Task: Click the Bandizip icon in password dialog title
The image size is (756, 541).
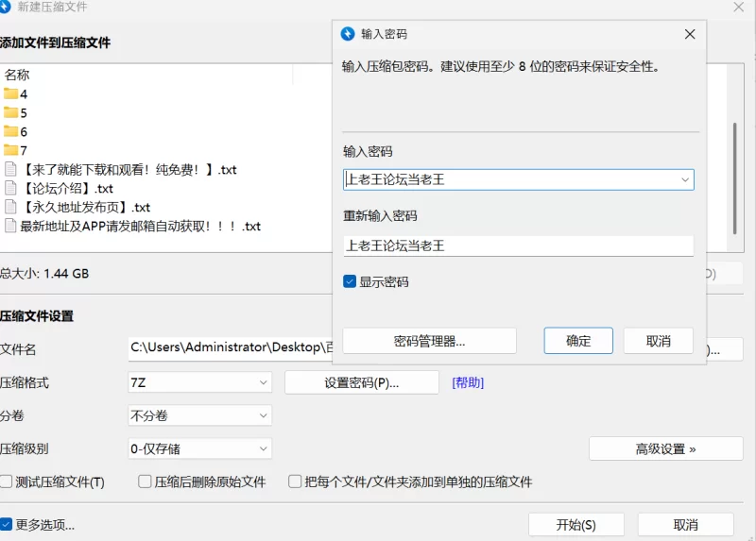Action: [x=348, y=34]
